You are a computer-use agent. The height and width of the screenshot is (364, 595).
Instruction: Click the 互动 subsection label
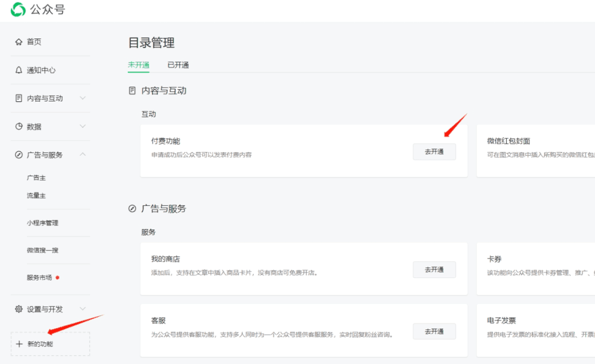[x=148, y=114]
